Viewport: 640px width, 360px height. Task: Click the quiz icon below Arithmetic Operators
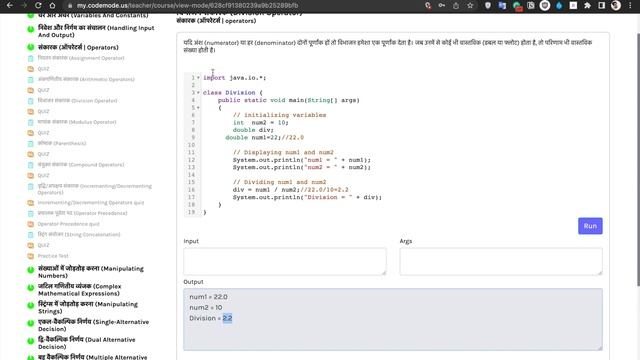31,90
